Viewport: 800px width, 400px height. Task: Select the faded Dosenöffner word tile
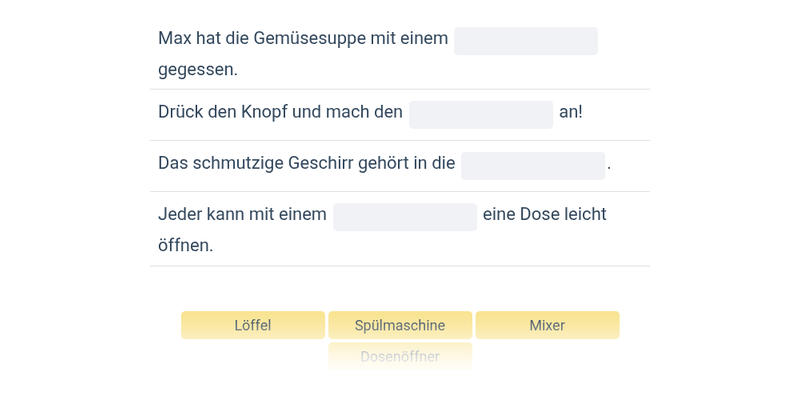point(400,356)
